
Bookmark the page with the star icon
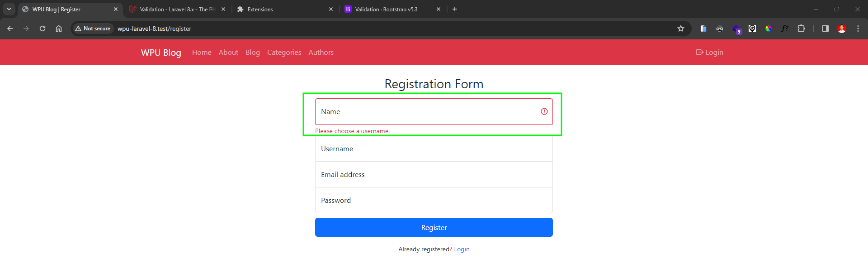point(681,29)
